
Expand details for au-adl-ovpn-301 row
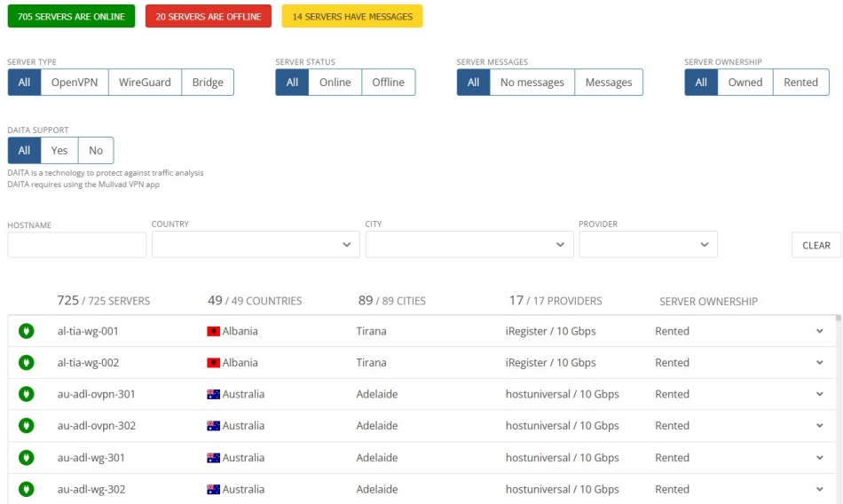click(819, 394)
